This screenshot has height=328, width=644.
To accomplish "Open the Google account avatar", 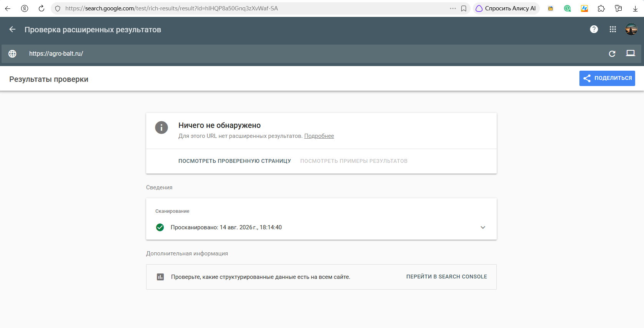I will [631, 29].
